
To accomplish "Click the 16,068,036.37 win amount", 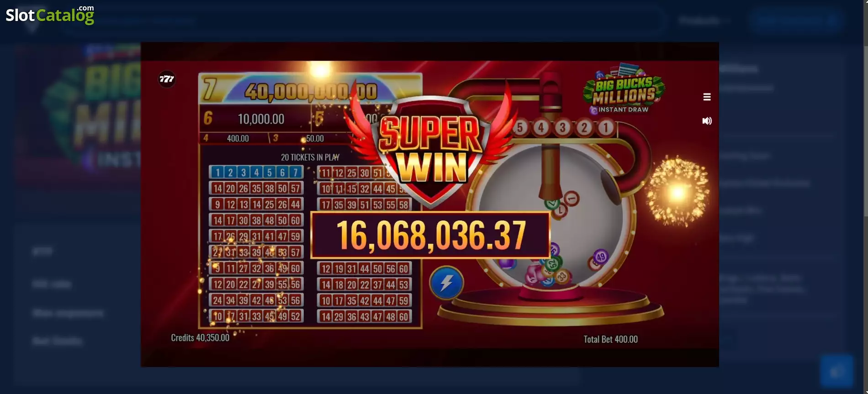I will 430,235.
